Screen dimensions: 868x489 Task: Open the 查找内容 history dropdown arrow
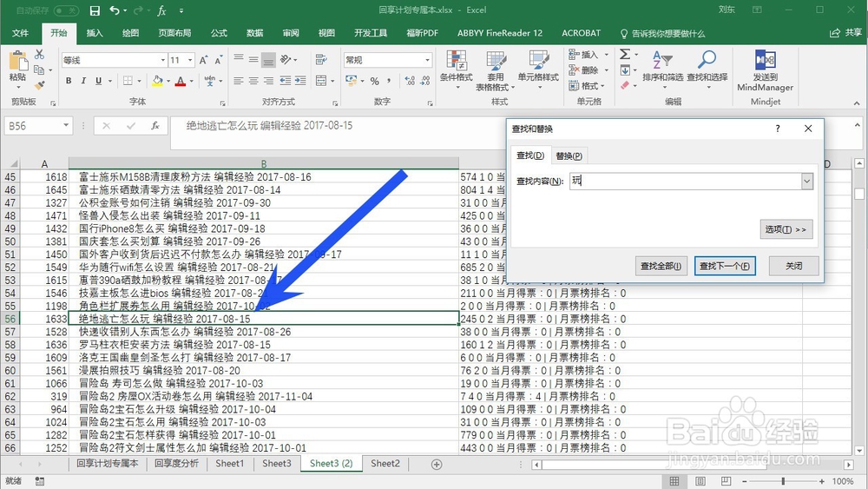click(807, 181)
